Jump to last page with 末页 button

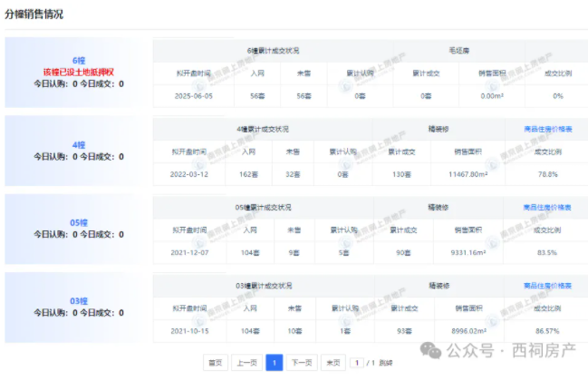333,362
